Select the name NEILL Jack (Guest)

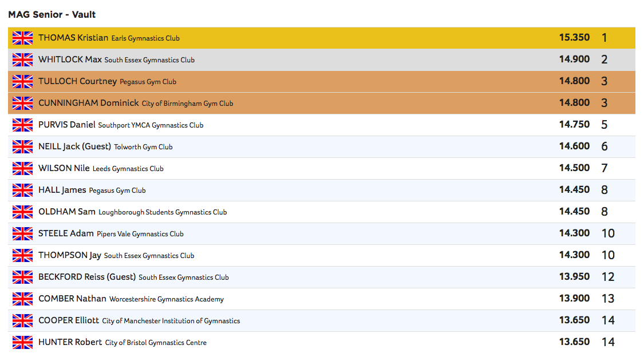click(74, 146)
